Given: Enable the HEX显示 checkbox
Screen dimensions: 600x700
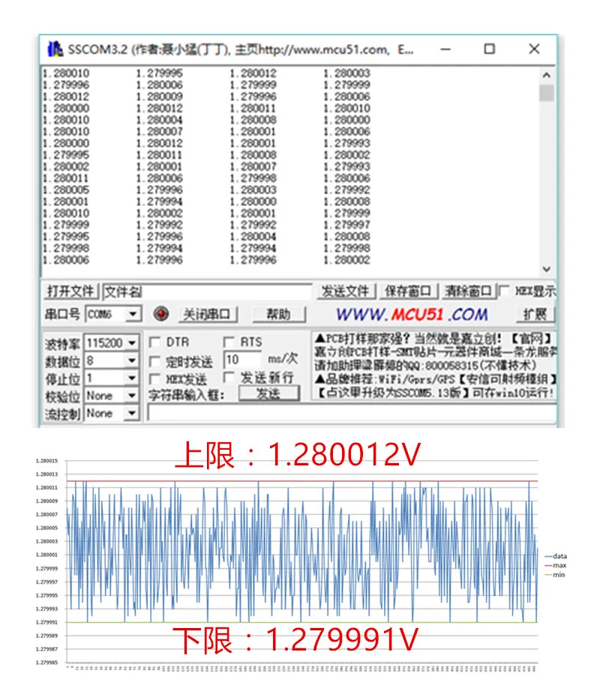Looking at the screenshot, I should [x=504, y=291].
